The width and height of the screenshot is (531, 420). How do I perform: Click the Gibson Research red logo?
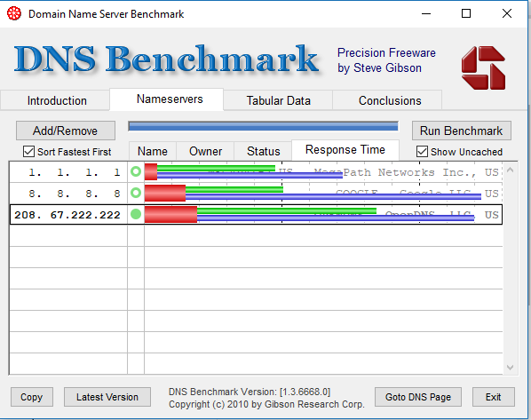pos(483,68)
